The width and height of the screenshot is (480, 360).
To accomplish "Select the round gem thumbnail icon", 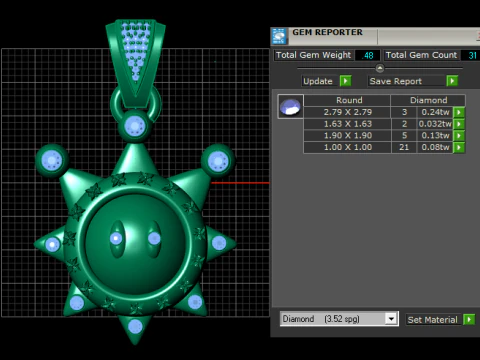I will point(290,107).
